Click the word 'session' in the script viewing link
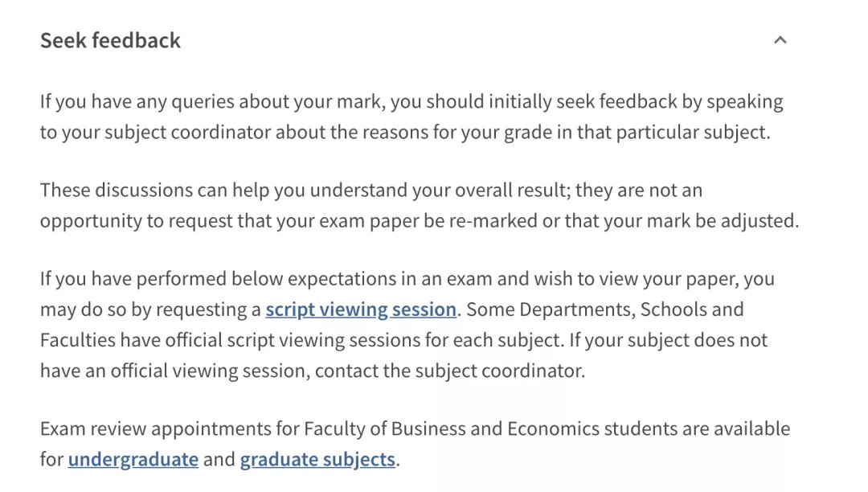Viewport: 868px width, 492px height. 424,310
